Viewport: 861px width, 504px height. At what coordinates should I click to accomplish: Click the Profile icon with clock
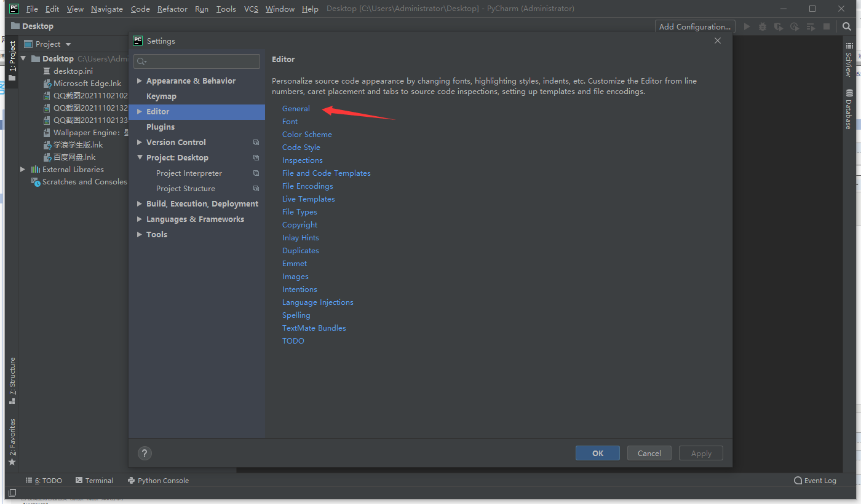point(795,26)
